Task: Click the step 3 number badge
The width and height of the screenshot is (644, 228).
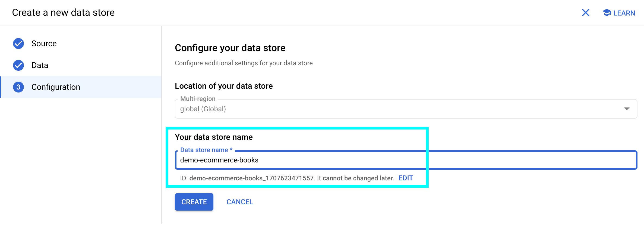Action: point(18,87)
